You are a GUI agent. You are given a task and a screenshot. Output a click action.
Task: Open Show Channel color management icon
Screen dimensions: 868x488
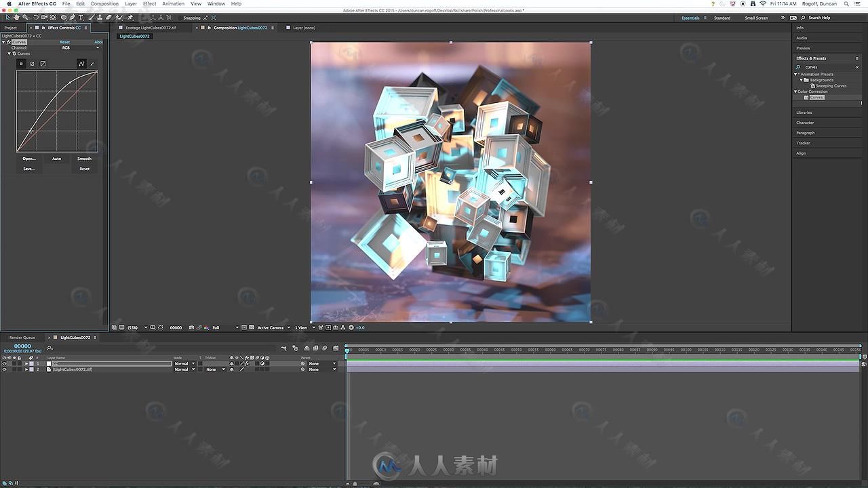tap(206, 327)
